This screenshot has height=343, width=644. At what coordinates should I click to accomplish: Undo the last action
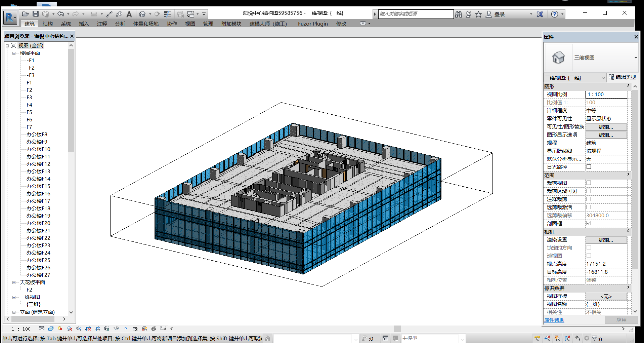click(61, 14)
